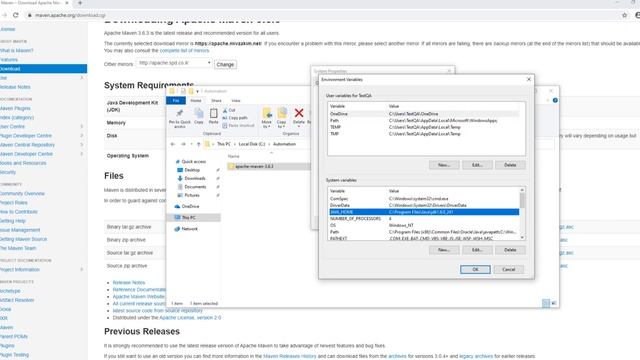Choose Copy path in the Clipboard group

click(x=235, y=118)
